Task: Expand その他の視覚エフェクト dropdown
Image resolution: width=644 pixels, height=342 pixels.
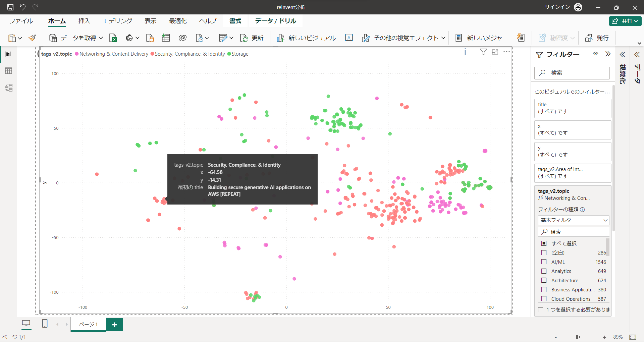Action: 443,38
